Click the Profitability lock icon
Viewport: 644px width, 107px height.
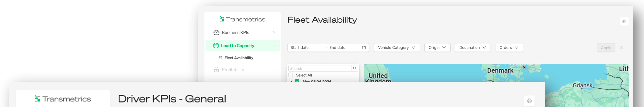216,70
